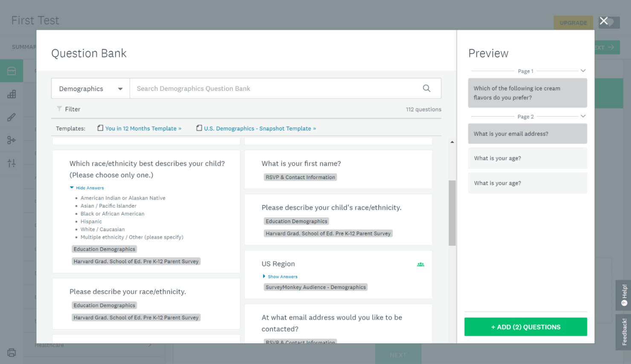
Task: Collapse Page 2 in Preview
Action: tap(583, 116)
